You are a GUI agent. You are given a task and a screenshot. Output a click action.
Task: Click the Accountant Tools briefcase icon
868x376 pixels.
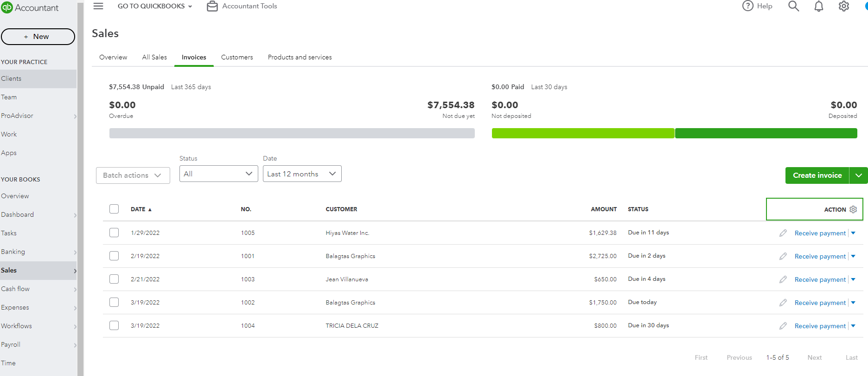coord(212,6)
